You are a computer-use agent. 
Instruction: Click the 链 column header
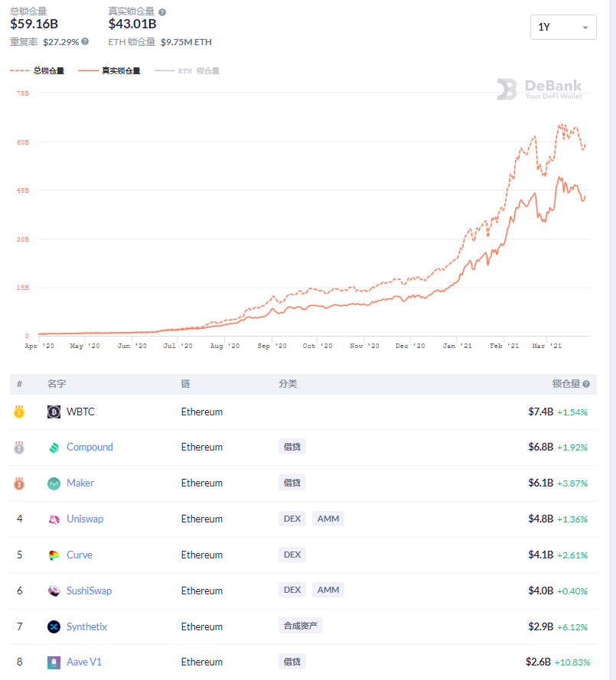pos(186,384)
